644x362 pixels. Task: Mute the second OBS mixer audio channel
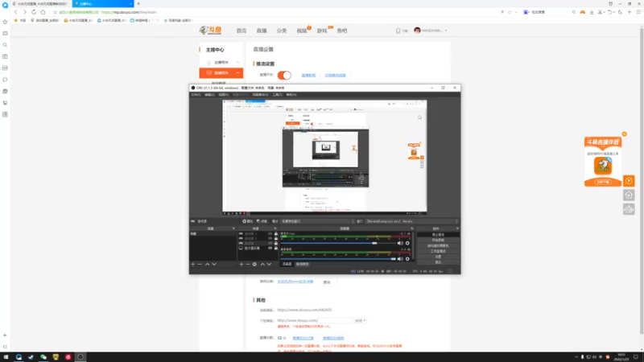pos(400,259)
